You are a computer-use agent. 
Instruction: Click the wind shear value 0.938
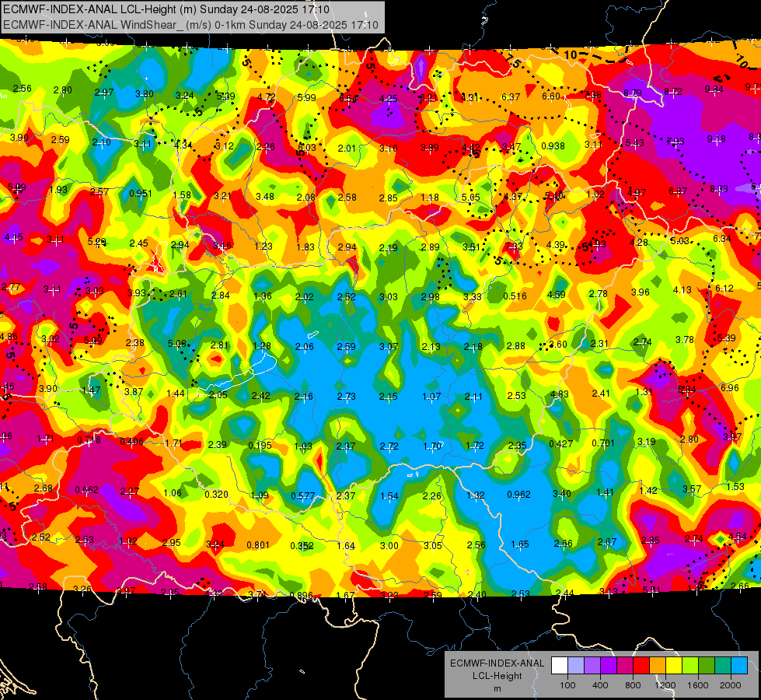pos(553,145)
